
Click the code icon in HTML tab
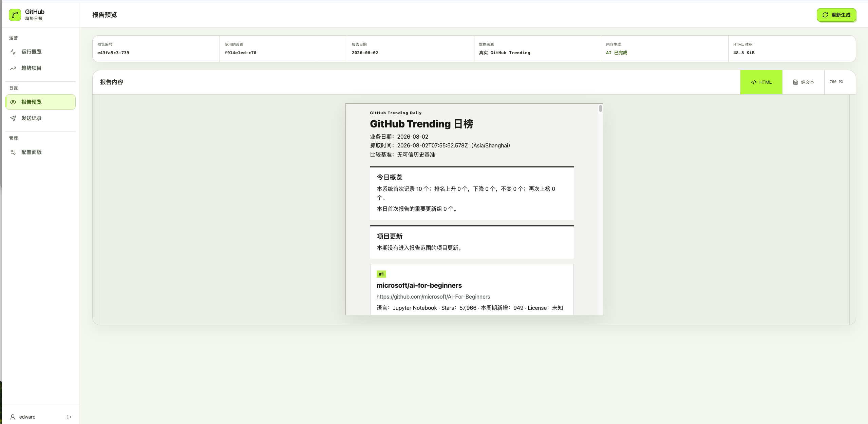click(x=754, y=82)
